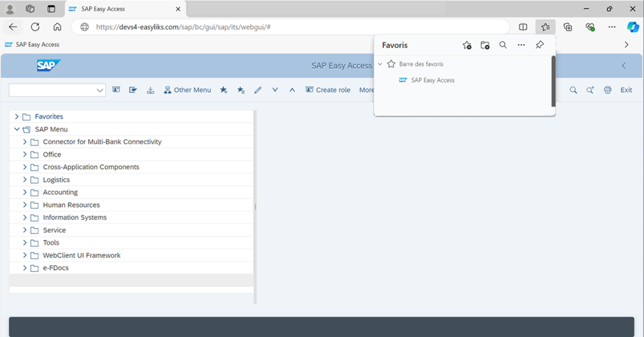
Task: Click the printer icon in the SAP toolbar
Action: point(607,90)
